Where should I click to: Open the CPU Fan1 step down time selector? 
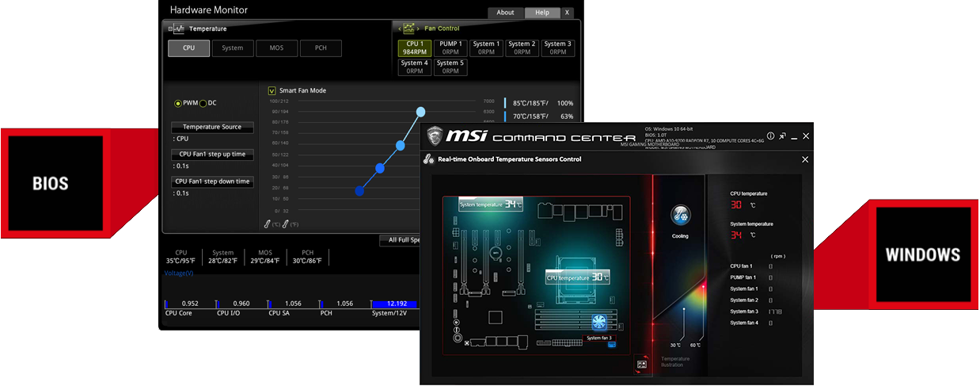click(x=212, y=182)
